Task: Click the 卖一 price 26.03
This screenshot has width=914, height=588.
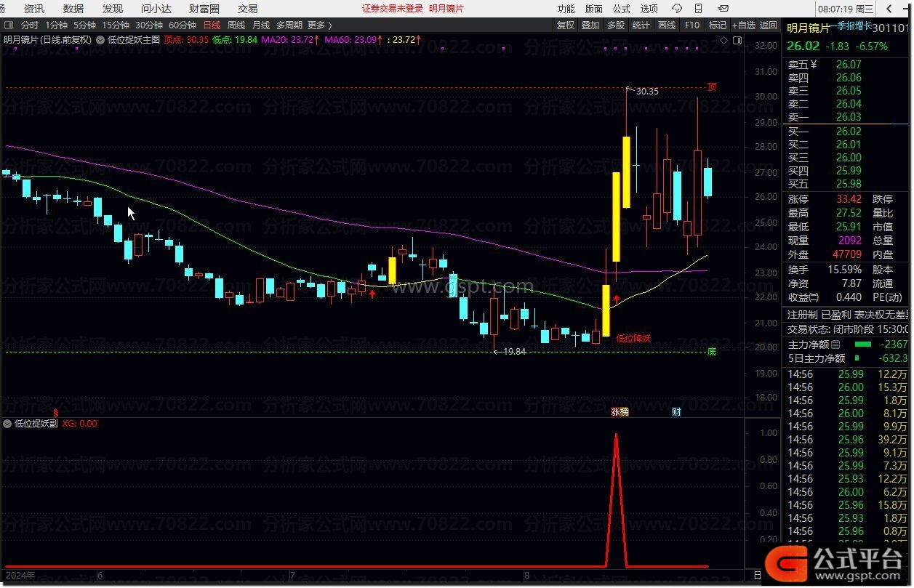Action: pos(849,117)
